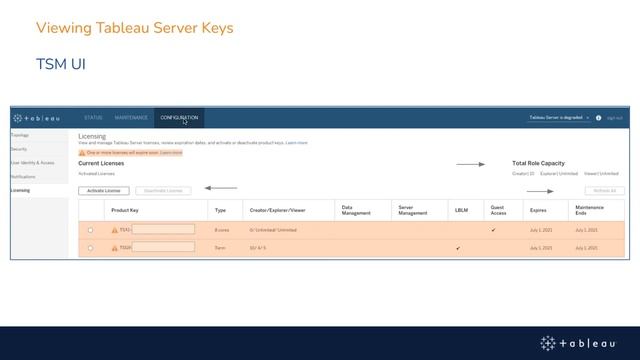
Task: Open User Identity & Access in the sidebar
Action: tap(33, 163)
